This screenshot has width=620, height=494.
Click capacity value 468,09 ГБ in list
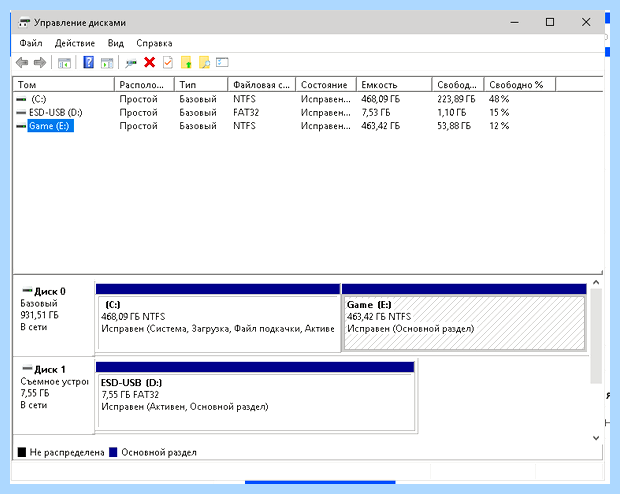(x=380, y=99)
